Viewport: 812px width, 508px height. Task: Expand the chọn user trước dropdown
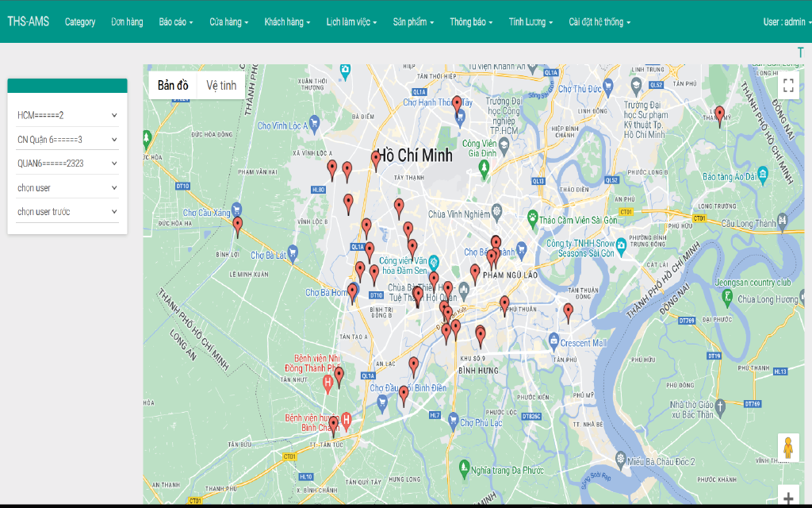pyautogui.click(x=67, y=212)
